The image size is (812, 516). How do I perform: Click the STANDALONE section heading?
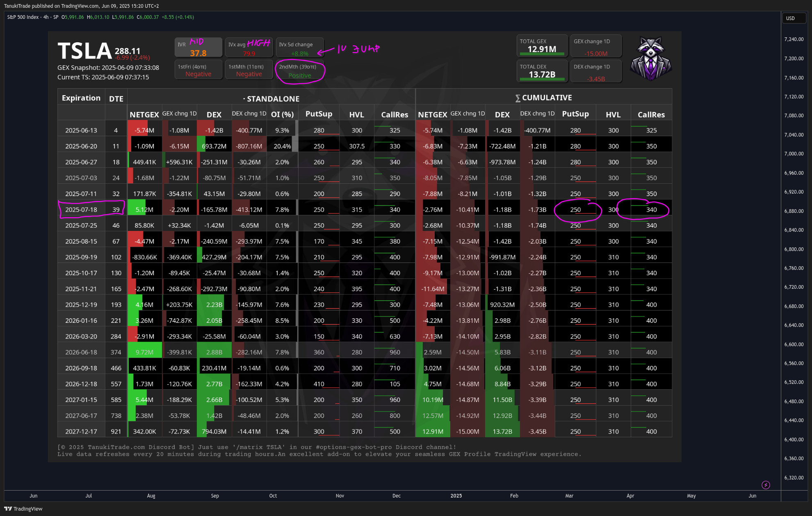[x=271, y=99]
